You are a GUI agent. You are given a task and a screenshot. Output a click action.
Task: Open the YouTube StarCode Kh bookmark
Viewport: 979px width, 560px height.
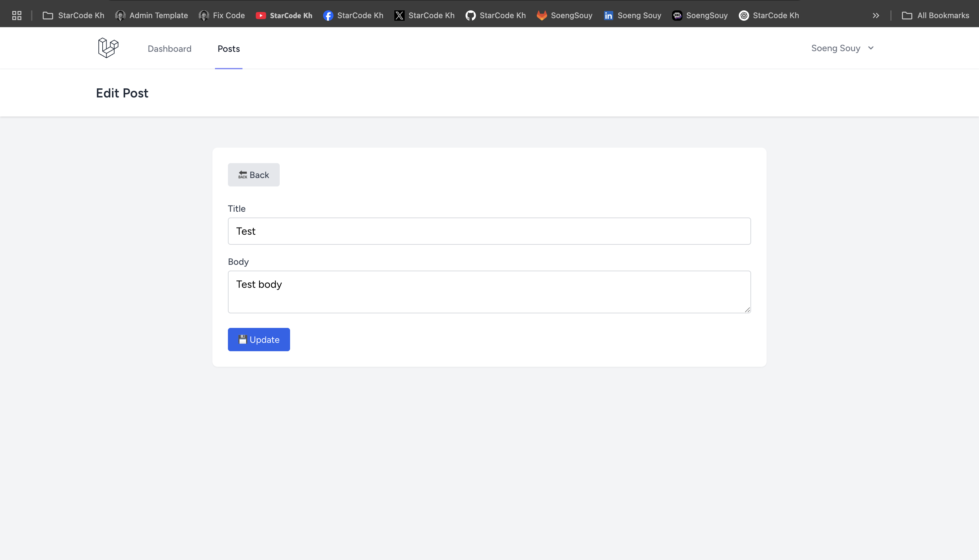[x=284, y=16]
